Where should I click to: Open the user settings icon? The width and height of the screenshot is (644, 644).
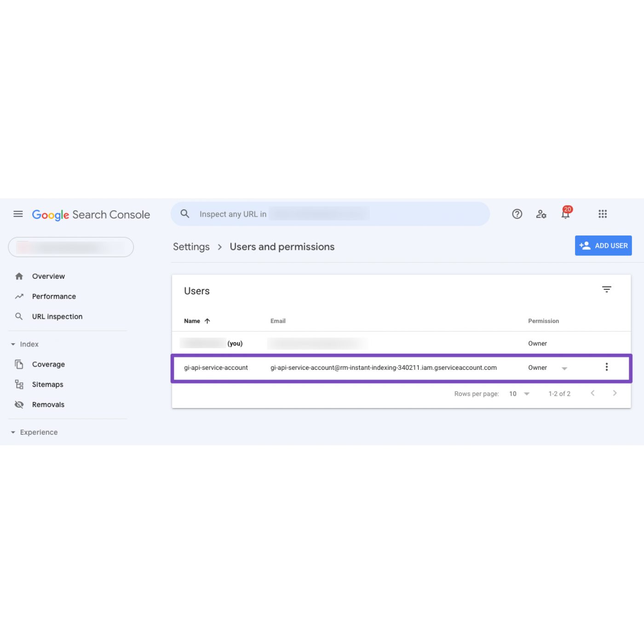541,214
